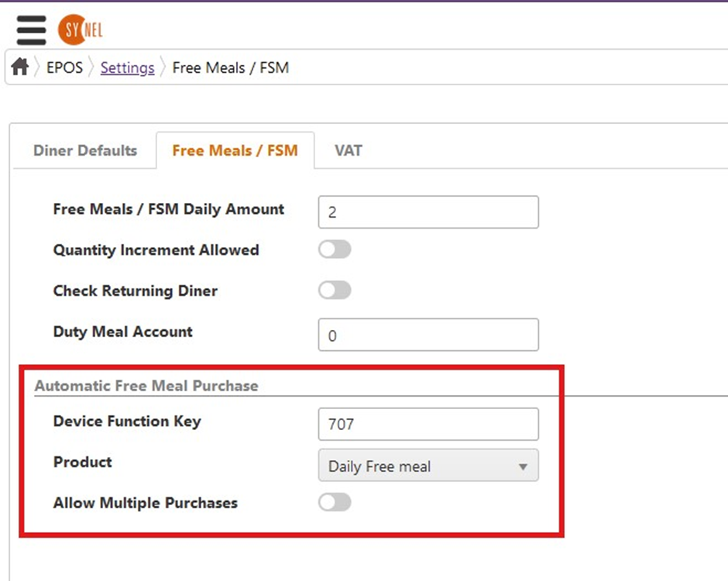This screenshot has width=728, height=581.
Task: Open the hamburger navigation menu
Action: tap(31, 30)
